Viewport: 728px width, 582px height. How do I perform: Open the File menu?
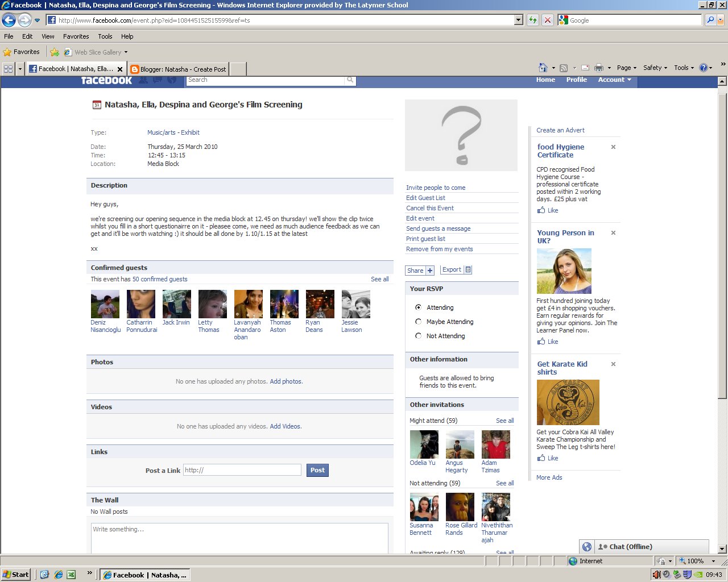(9, 36)
